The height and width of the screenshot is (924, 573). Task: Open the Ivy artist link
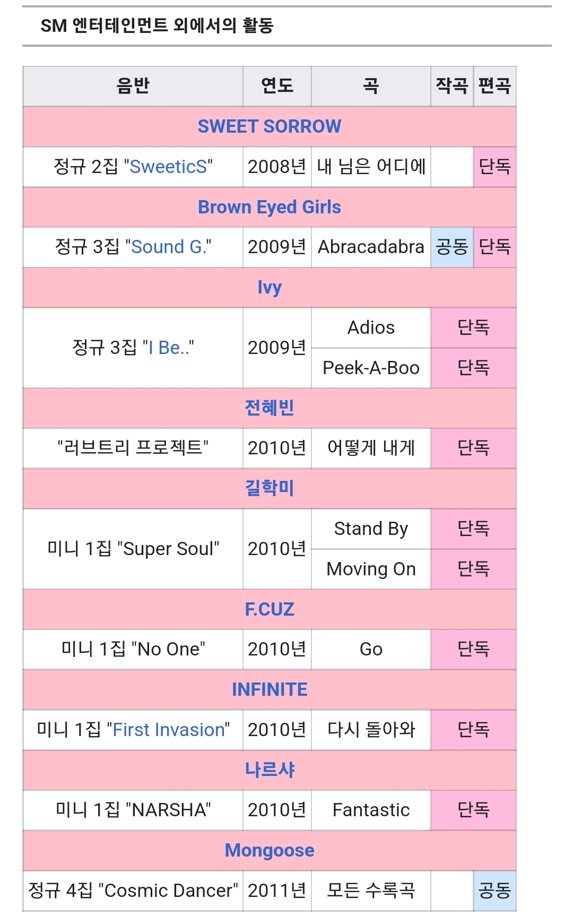269,287
